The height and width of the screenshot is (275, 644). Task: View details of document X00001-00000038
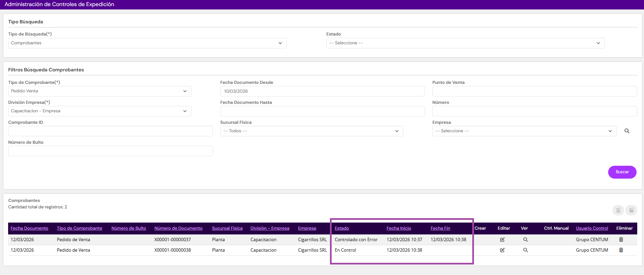[x=525, y=250]
